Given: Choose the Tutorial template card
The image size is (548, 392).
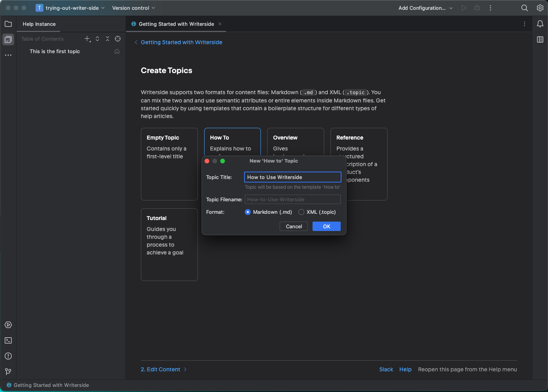Looking at the screenshot, I should 169,245.
